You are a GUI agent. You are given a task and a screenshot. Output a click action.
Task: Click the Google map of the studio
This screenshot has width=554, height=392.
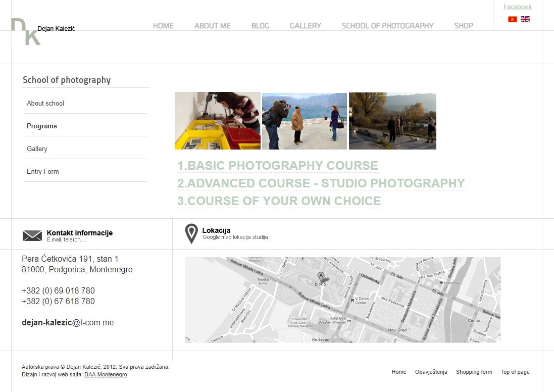point(343,300)
